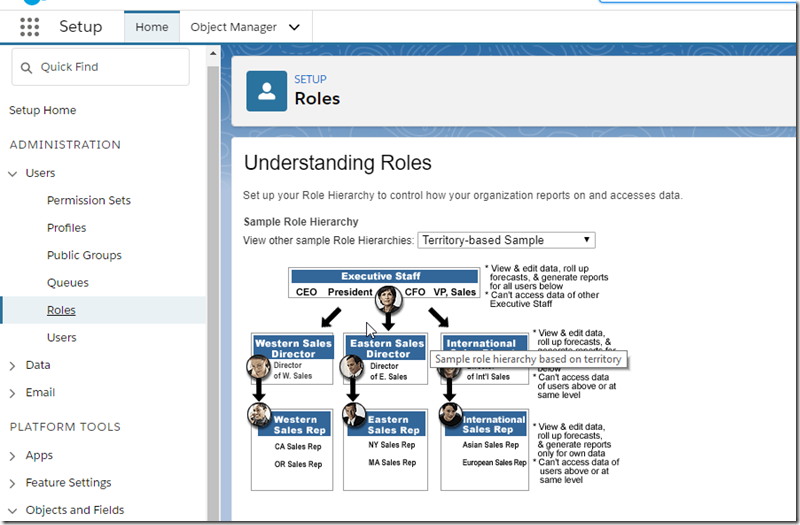Click the 'CFO' text in Executive Staff
Image resolution: width=800 pixels, height=525 pixels.
415,292
